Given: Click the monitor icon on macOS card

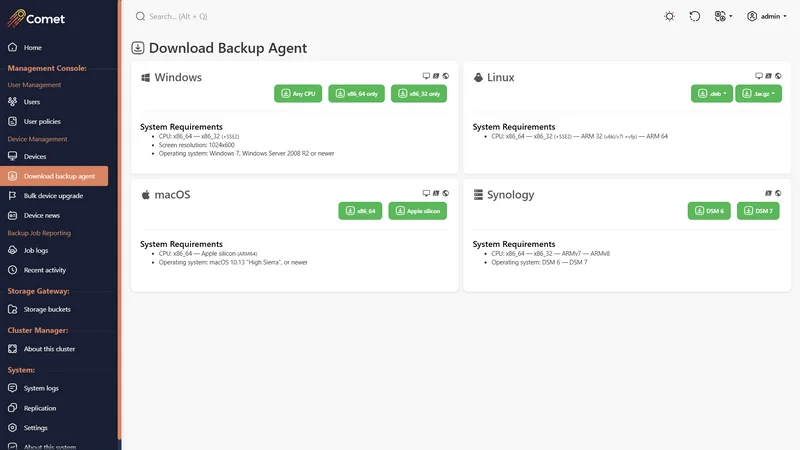Looking at the screenshot, I should (x=426, y=193).
